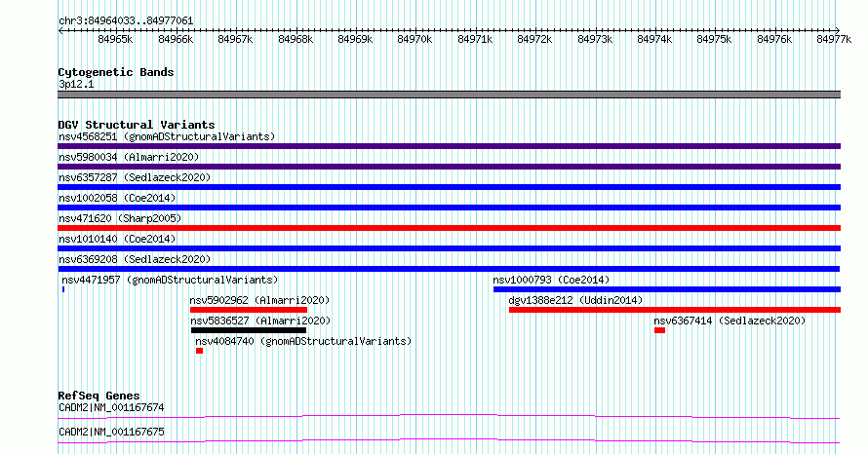
Task: Click the red nsv471620 variant bar
Action: click(x=449, y=228)
